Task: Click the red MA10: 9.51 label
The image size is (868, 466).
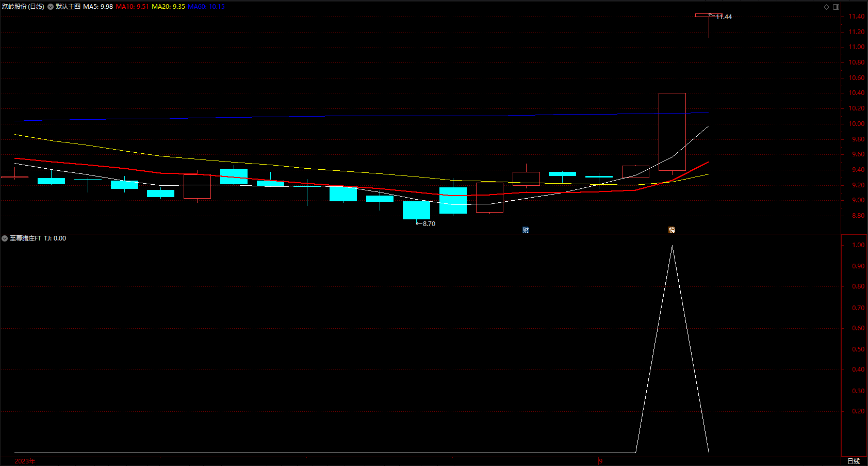Action: pyautogui.click(x=133, y=7)
